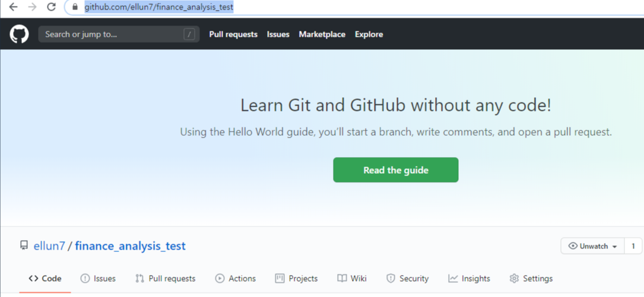Viewport: 644px width, 297px height.
Task: Switch to the Insights tab
Action: [469, 279]
